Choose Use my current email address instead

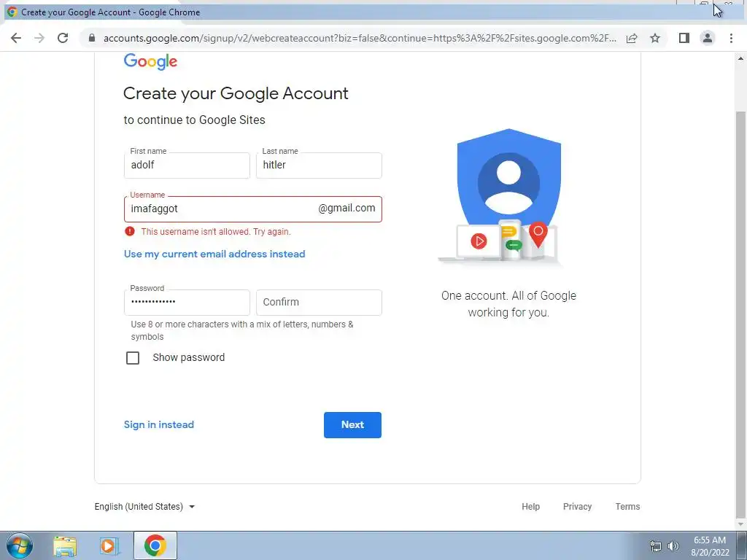point(214,254)
